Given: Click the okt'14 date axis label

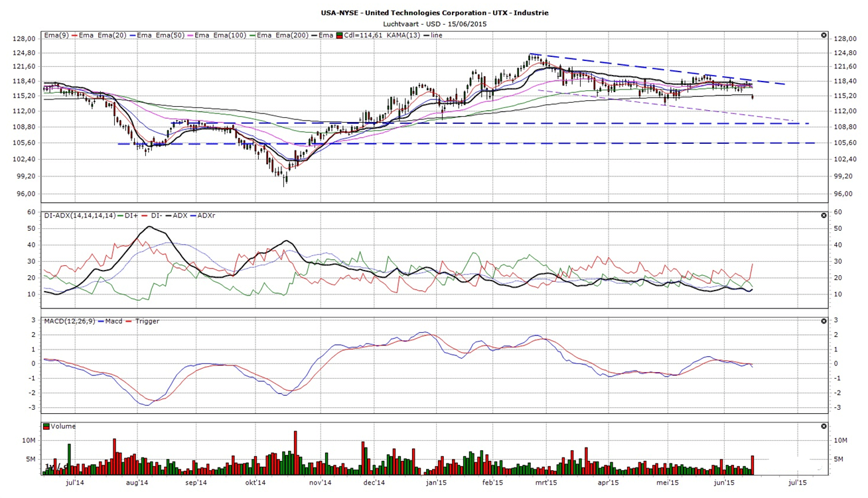Looking at the screenshot, I should coord(255,483).
